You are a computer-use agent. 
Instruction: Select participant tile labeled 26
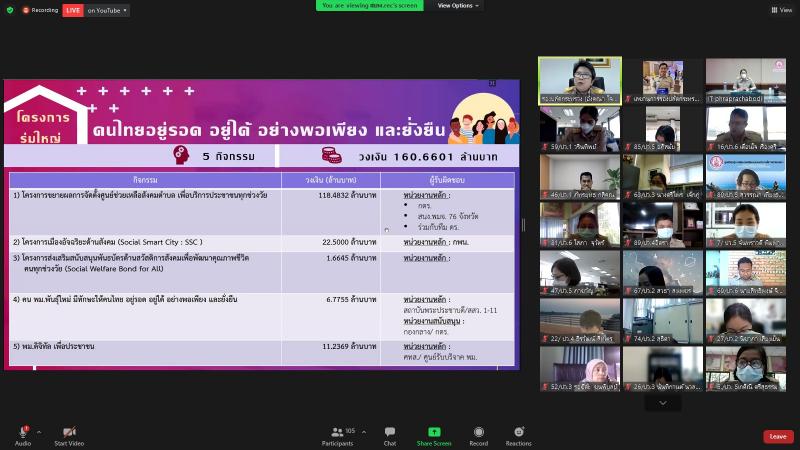pyautogui.click(x=663, y=369)
